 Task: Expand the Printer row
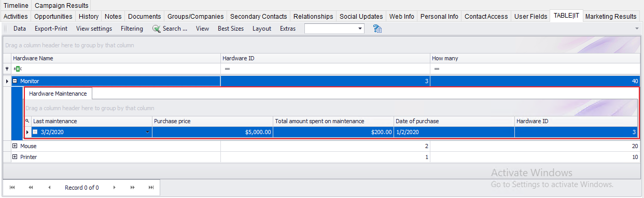point(15,157)
